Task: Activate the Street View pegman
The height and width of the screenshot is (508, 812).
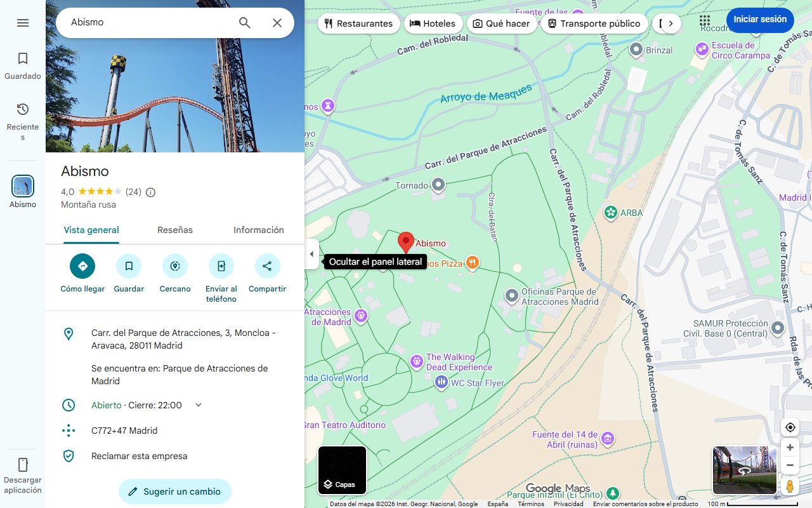Action: pos(790,486)
